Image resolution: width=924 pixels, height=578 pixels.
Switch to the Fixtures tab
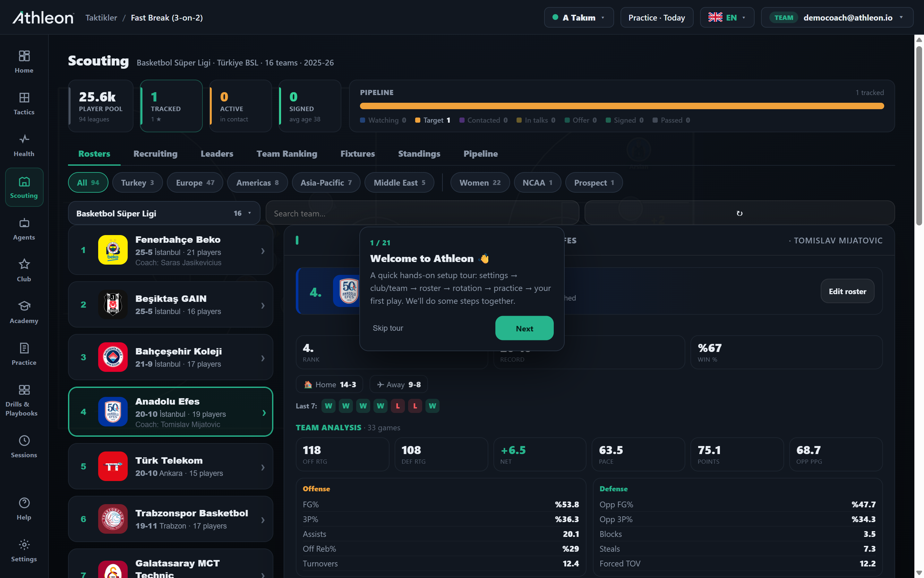pos(358,154)
